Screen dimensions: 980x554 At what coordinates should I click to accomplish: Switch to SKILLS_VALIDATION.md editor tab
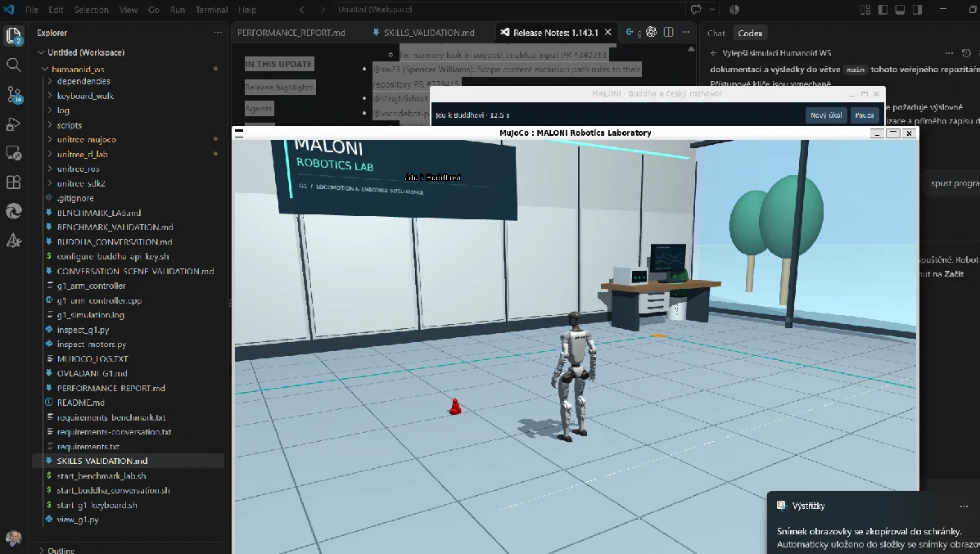tap(429, 33)
